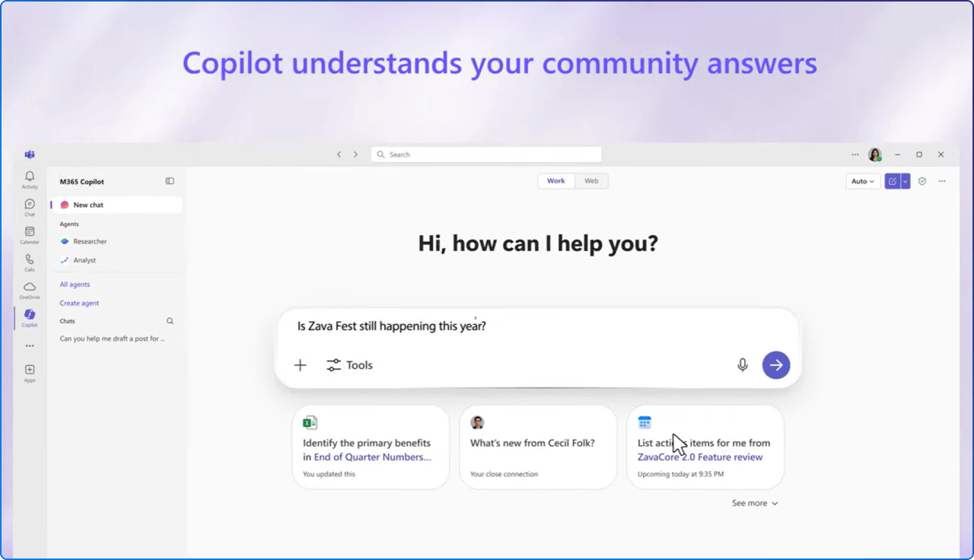Viewport: 974px width, 560px height.
Task: Open the Tools button
Action: (x=350, y=365)
